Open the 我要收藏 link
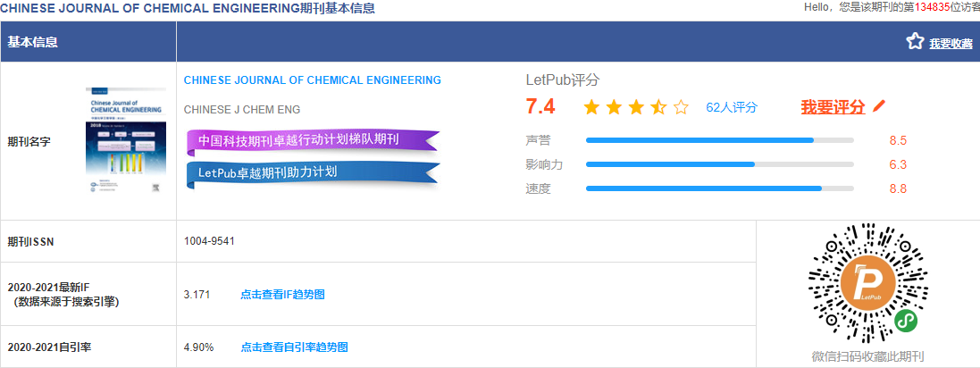 [951, 43]
